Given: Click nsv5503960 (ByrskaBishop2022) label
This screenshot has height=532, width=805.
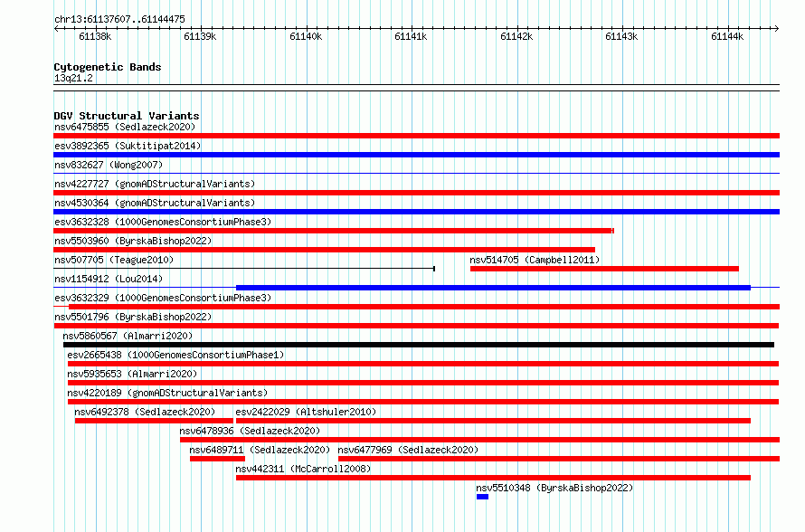Looking at the screenshot, I should click(133, 241).
